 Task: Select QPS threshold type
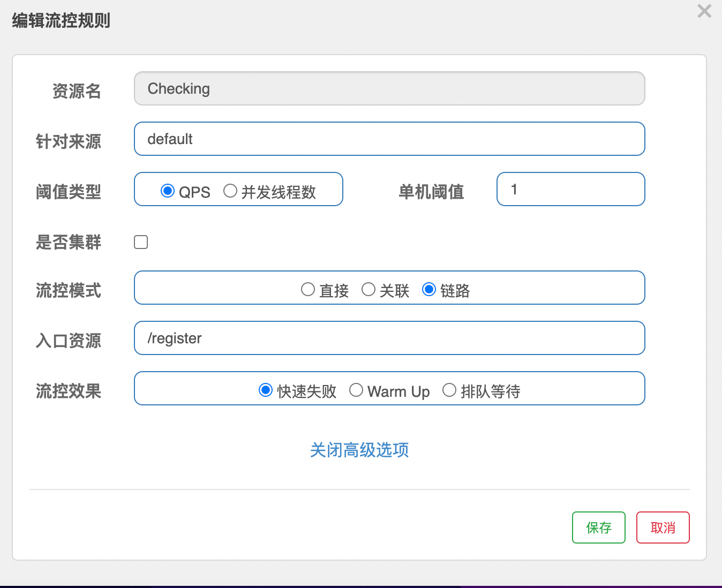168,191
